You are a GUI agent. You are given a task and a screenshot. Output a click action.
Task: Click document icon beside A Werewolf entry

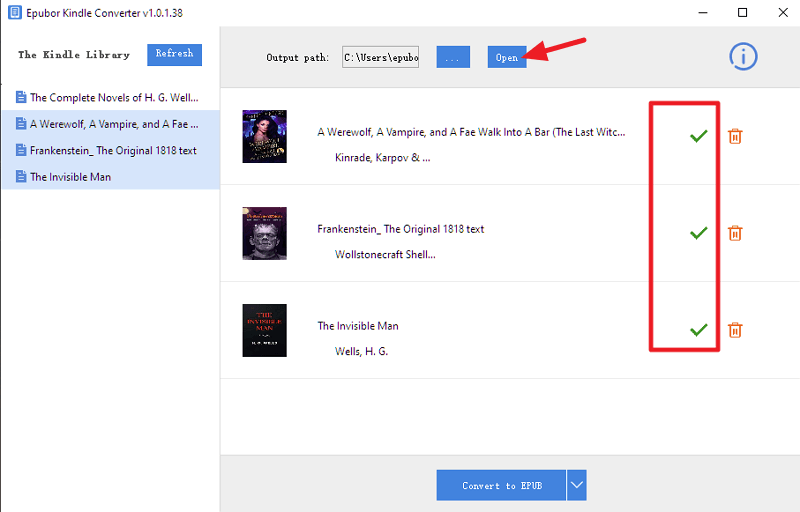point(21,123)
